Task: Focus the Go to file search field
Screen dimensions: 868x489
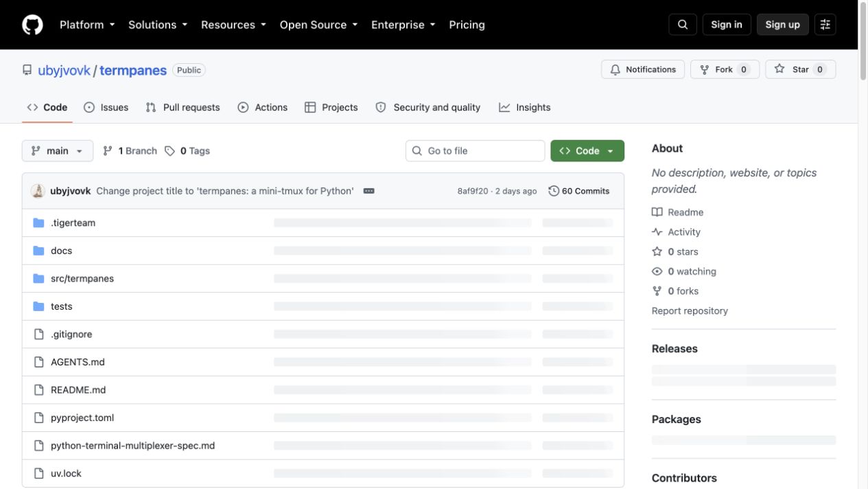Action: [475, 151]
